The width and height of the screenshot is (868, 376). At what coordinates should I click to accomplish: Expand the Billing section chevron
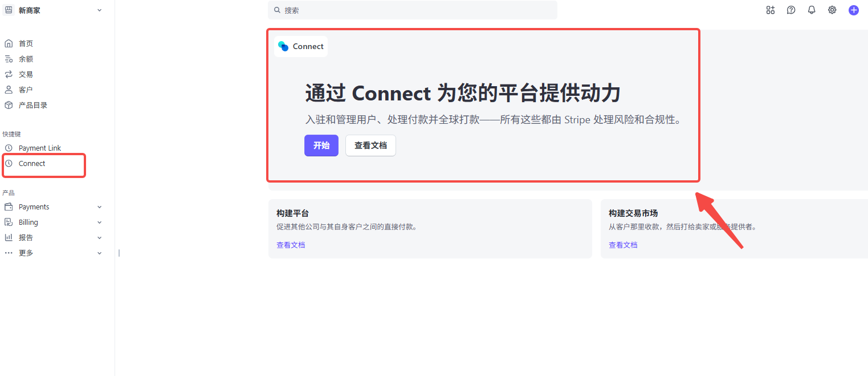[x=99, y=222]
